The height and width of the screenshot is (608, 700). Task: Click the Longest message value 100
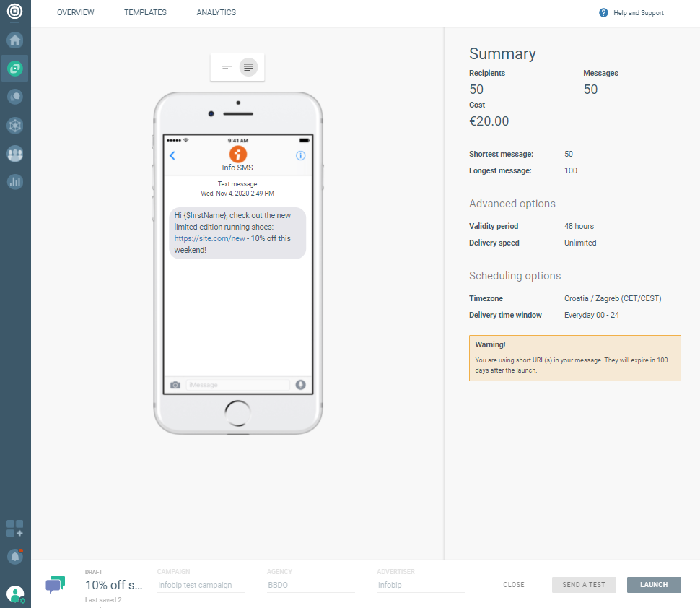tap(571, 170)
